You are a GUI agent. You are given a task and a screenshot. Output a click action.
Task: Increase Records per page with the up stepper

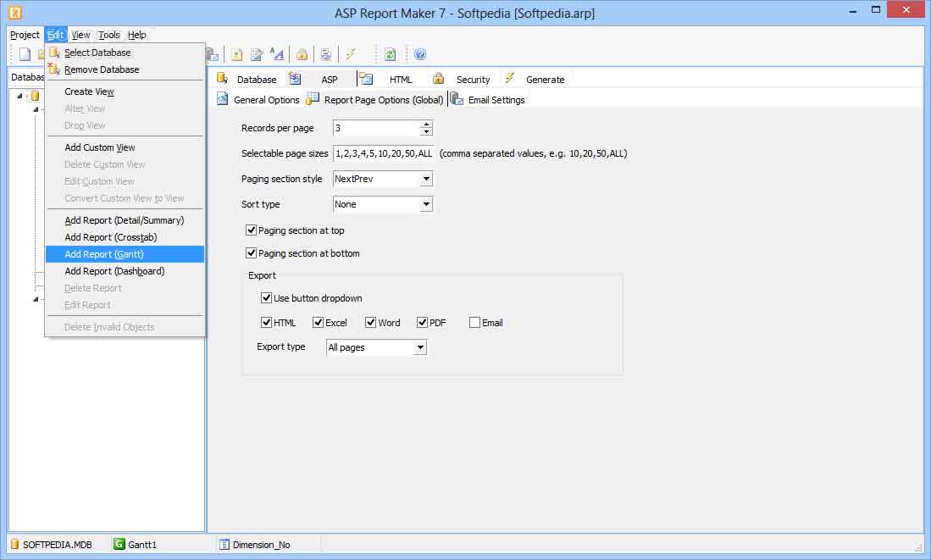[x=427, y=125]
